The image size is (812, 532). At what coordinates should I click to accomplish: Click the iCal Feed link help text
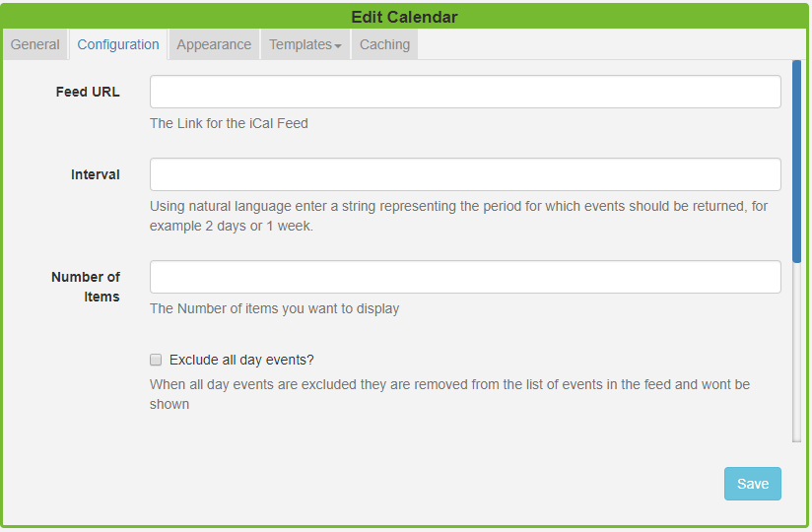(x=229, y=123)
